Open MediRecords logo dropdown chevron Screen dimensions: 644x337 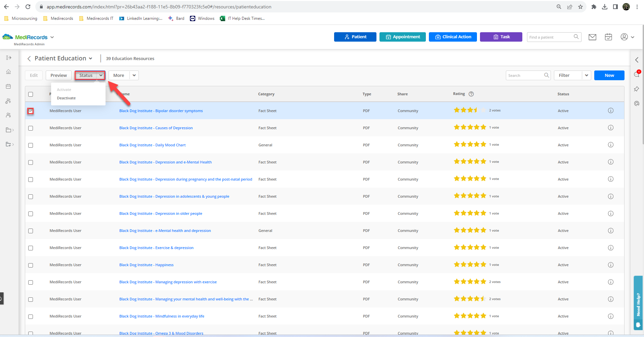[52, 37]
